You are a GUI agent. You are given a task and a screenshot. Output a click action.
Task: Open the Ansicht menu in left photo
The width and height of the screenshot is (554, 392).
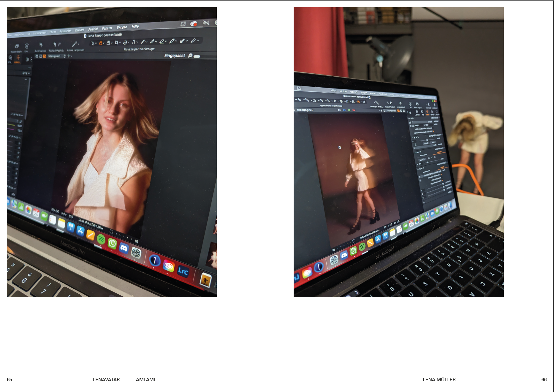pos(93,29)
